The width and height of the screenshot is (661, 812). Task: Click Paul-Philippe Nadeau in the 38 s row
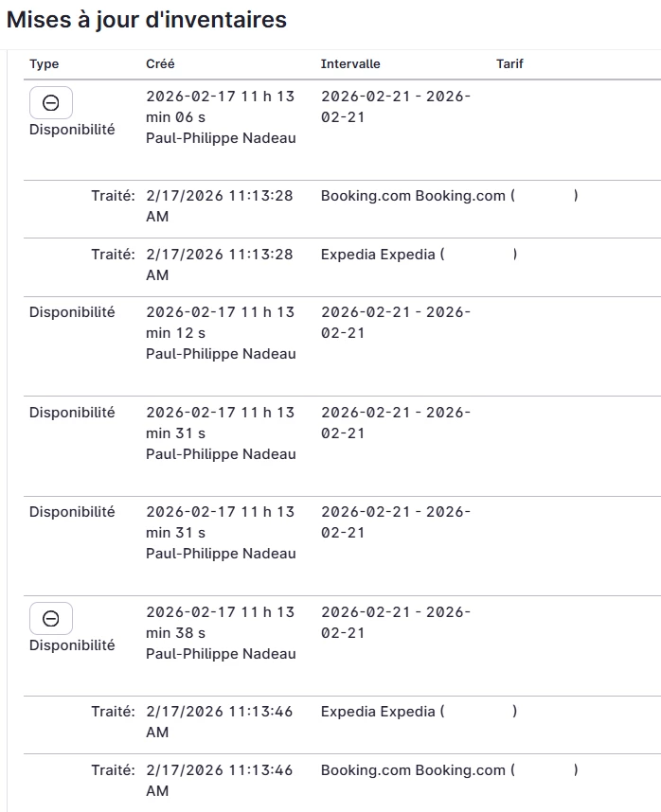coord(221,654)
